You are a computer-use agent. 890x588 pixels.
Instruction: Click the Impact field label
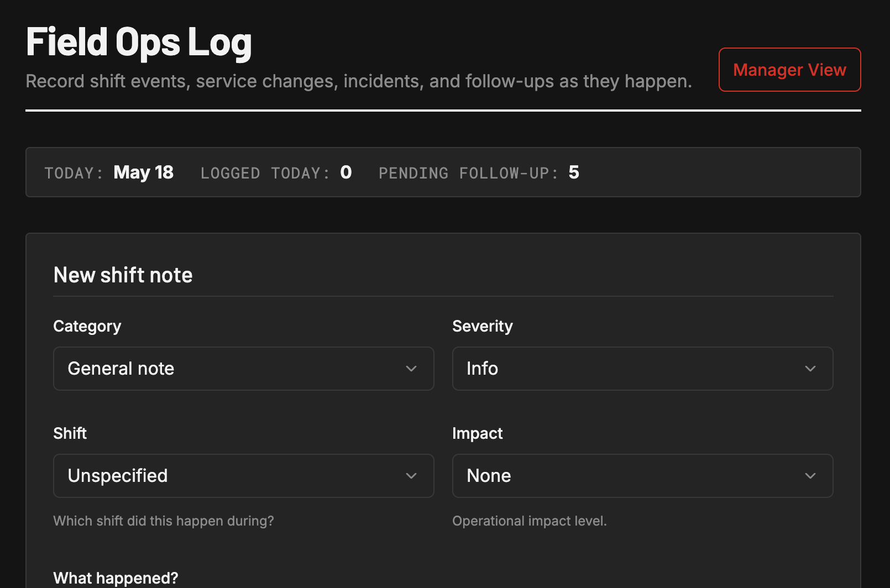pos(478,434)
